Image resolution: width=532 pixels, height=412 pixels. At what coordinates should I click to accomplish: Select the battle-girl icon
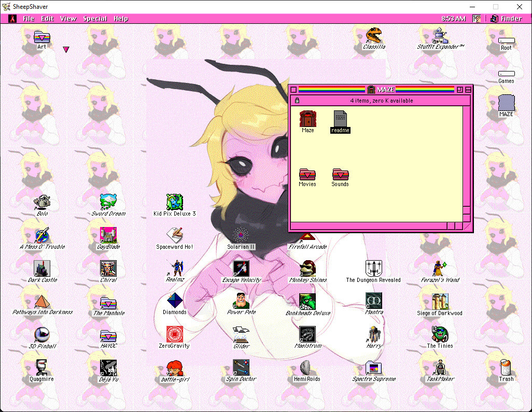tap(174, 368)
